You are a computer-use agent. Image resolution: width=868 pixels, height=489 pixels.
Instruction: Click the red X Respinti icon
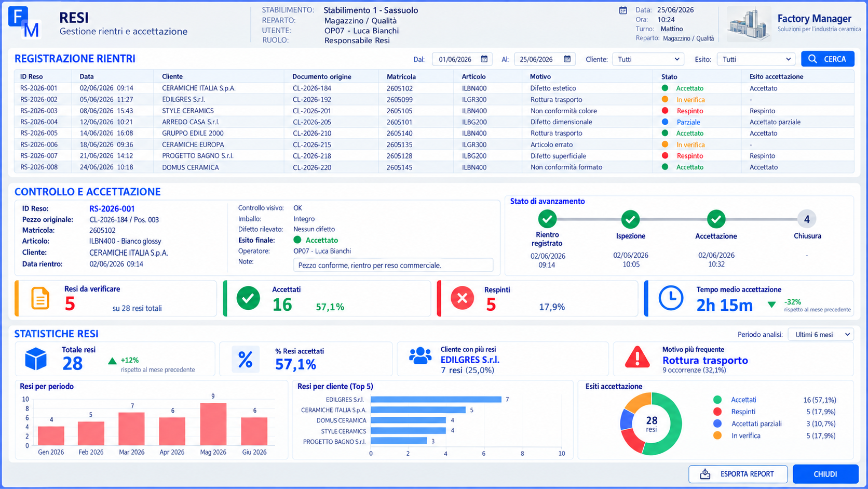462,298
